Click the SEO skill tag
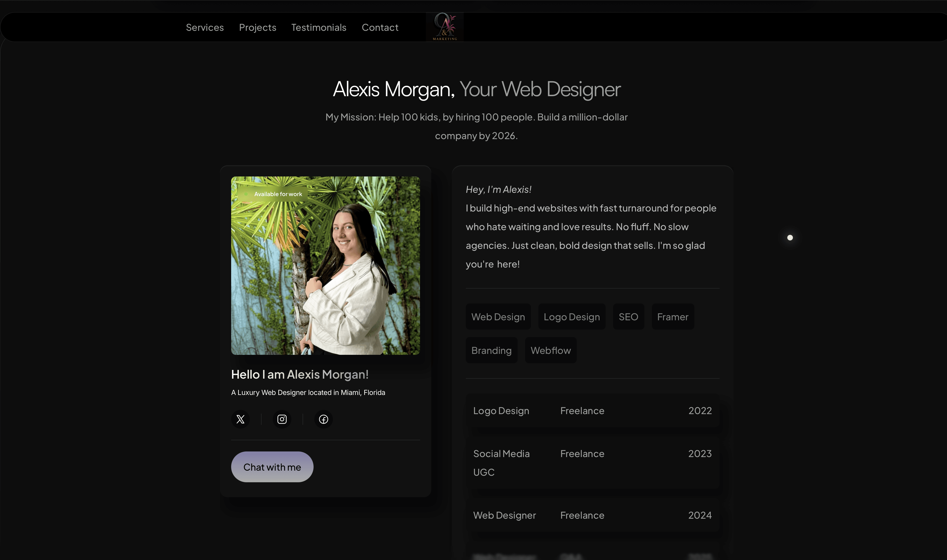The height and width of the screenshot is (560, 947). 628,317
